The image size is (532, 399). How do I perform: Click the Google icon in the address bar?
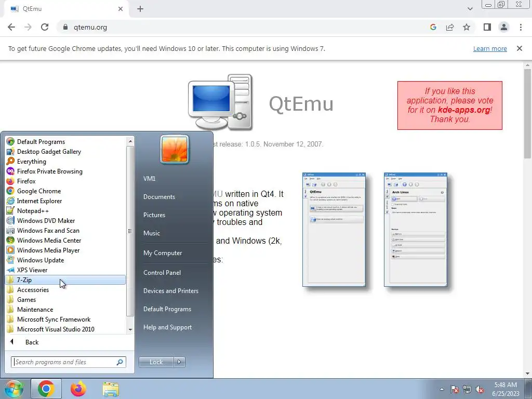[433, 27]
